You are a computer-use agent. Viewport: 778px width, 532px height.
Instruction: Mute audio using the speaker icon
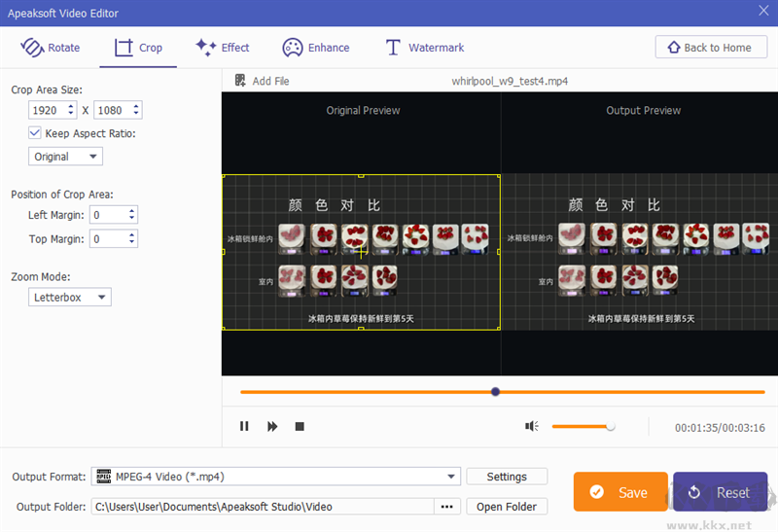point(532,426)
